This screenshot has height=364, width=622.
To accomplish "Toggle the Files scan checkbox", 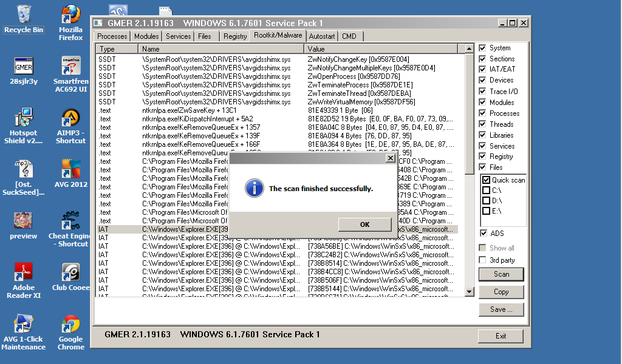I will click(x=482, y=167).
